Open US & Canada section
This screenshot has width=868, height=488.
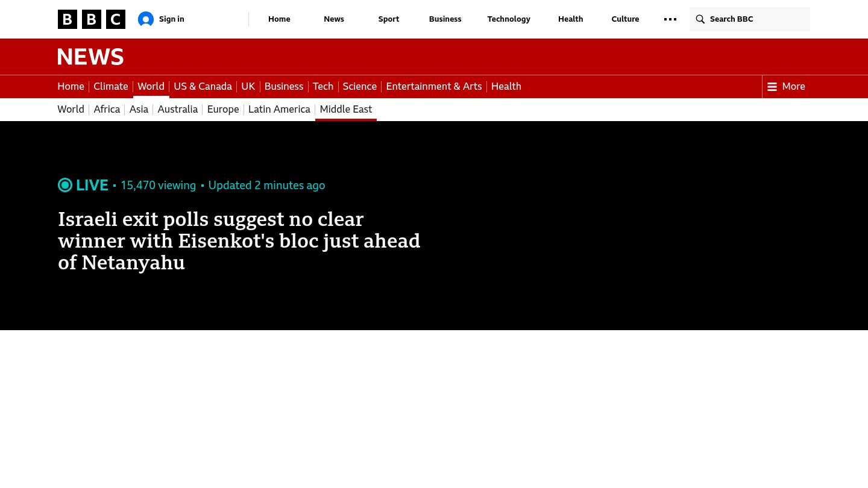coord(203,87)
